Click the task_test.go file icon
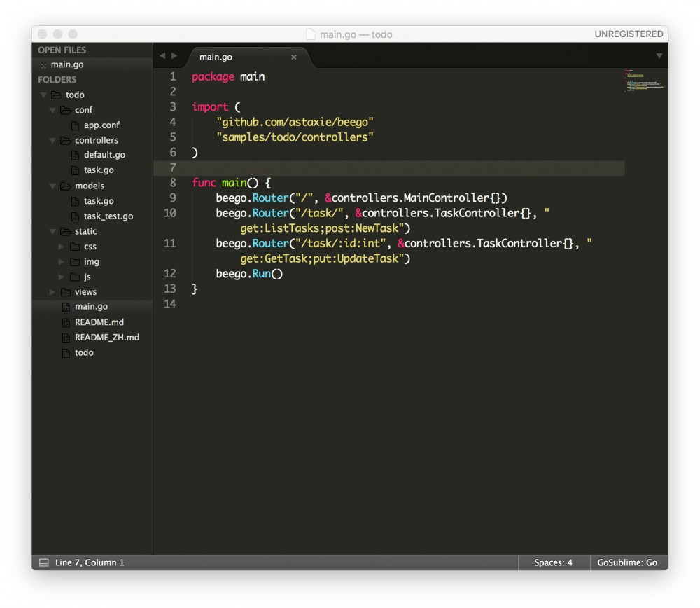The width and height of the screenshot is (700, 608). [x=76, y=216]
